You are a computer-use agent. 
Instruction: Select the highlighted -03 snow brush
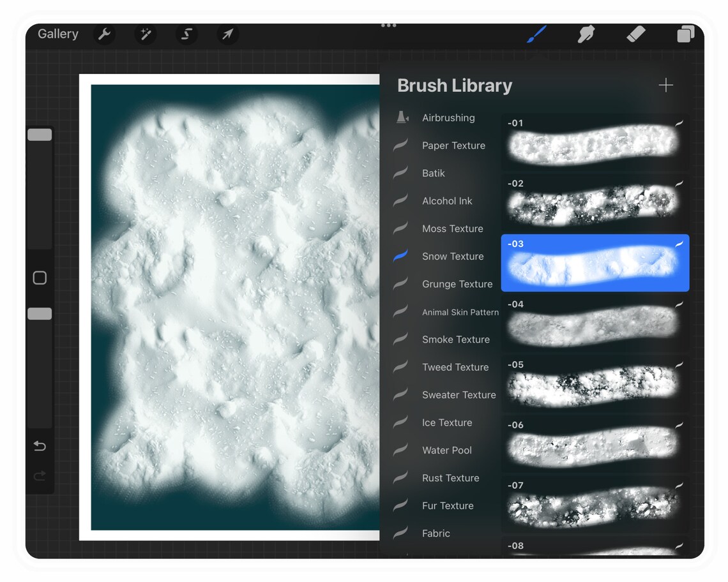595,263
